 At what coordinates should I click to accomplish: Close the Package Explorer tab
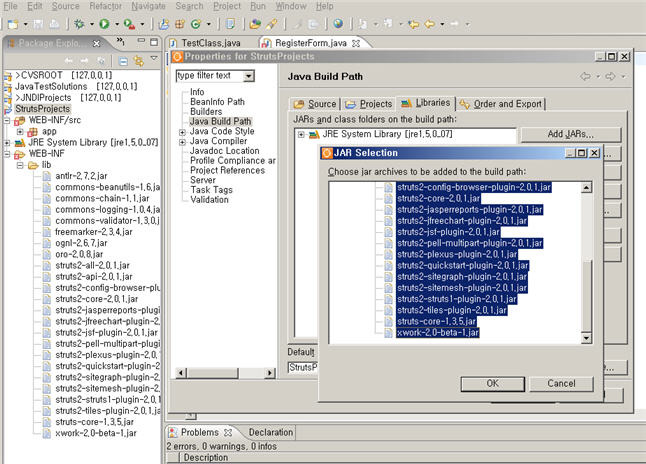pos(96,43)
